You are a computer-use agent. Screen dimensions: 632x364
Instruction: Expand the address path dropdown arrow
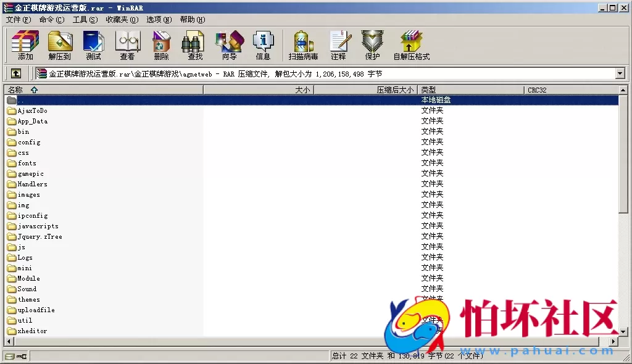(620, 73)
